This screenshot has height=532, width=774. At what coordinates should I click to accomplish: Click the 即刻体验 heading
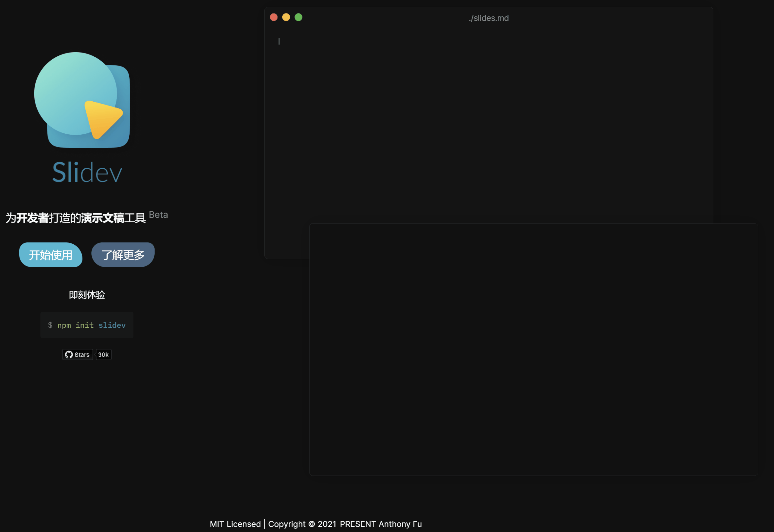(x=87, y=295)
